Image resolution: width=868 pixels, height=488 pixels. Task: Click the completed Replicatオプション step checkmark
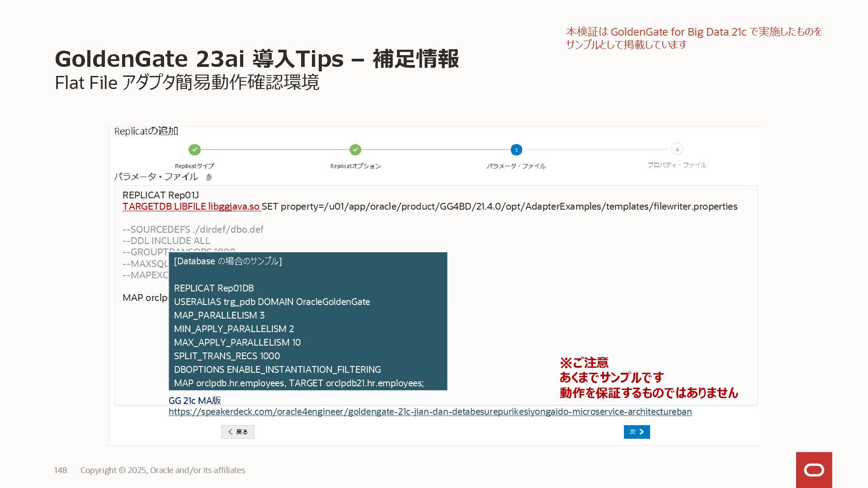355,150
